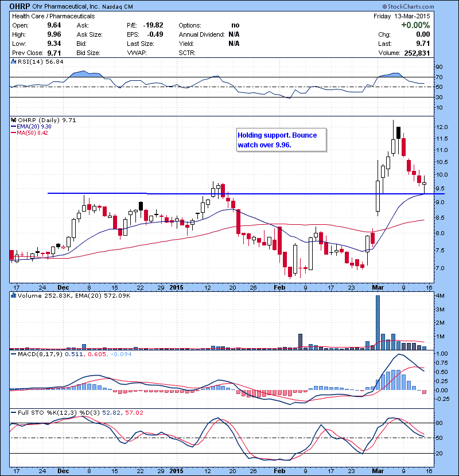Click the P/E value -19.82
459x476 pixels.
(153, 25)
